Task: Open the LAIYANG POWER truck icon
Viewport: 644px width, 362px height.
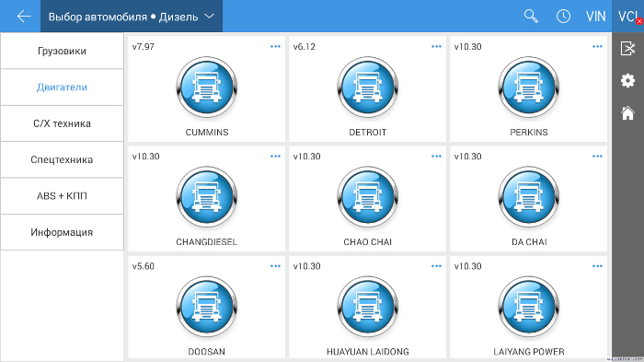Action: [529, 307]
